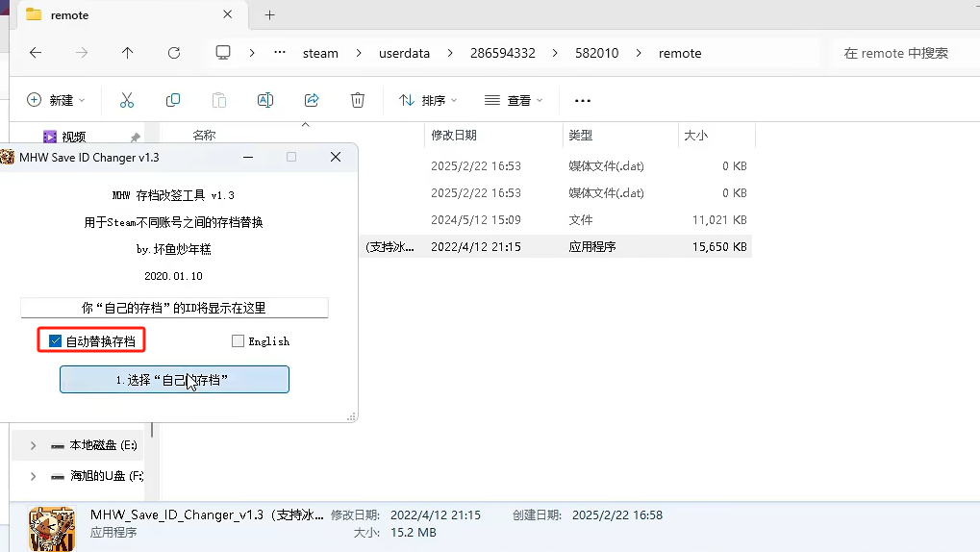Rename the selected file

click(x=265, y=100)
